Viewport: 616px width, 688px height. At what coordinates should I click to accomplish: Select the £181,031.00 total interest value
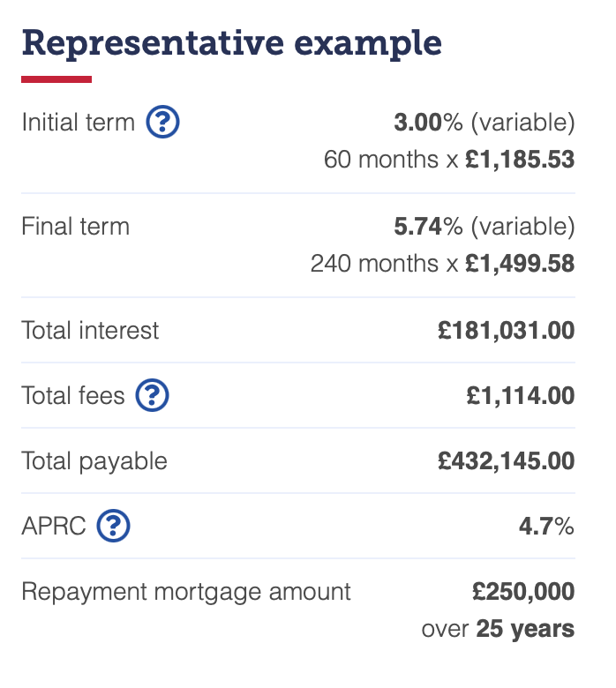(507, 331)
